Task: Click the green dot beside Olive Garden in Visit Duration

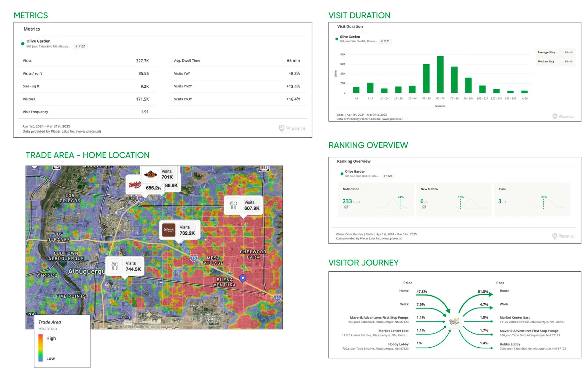Action: pos(337,39)
